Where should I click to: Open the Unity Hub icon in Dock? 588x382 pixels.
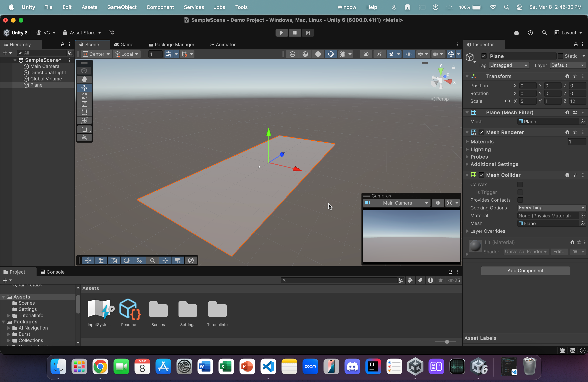pyautogui.click(x=415, y=367)
